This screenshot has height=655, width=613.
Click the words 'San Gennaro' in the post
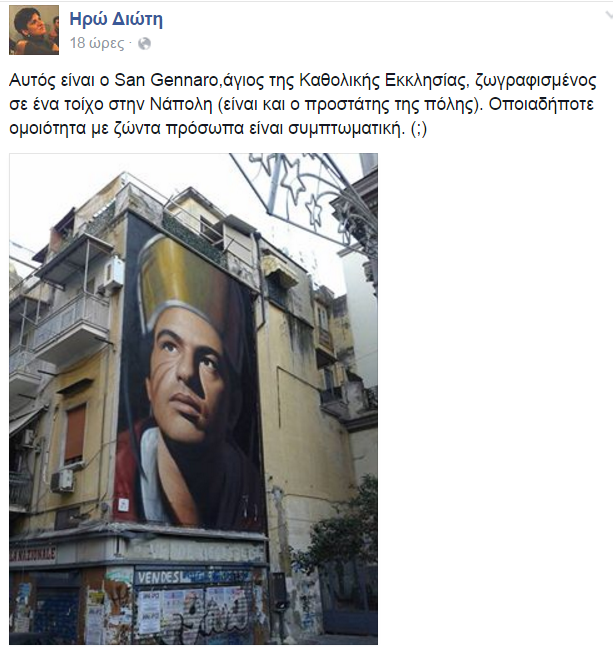166,80
